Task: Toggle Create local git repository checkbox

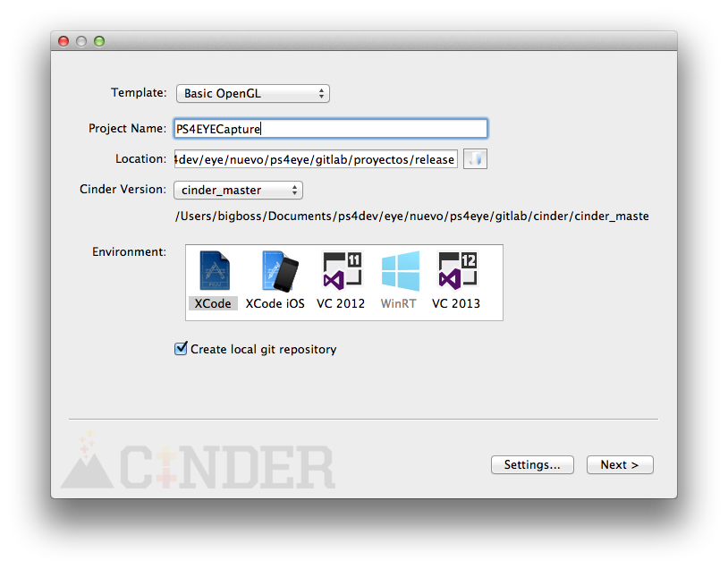Action: [x=181, y=348]
